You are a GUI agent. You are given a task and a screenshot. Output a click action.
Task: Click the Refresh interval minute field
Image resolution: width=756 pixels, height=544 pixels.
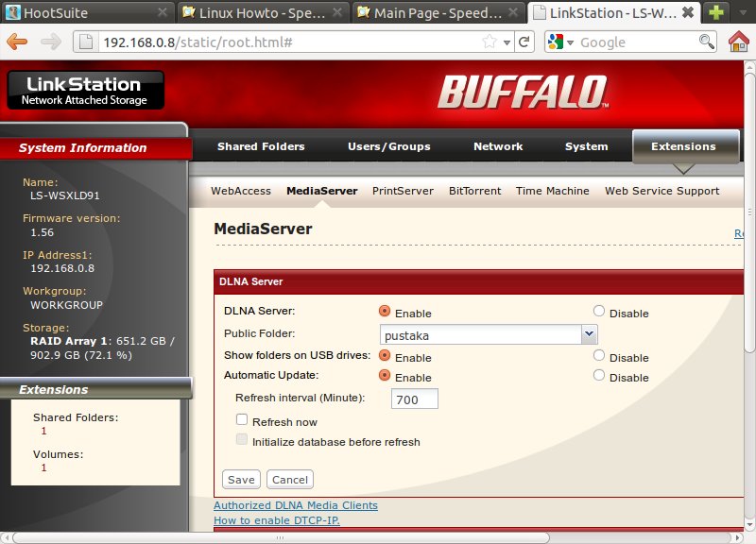415,399
